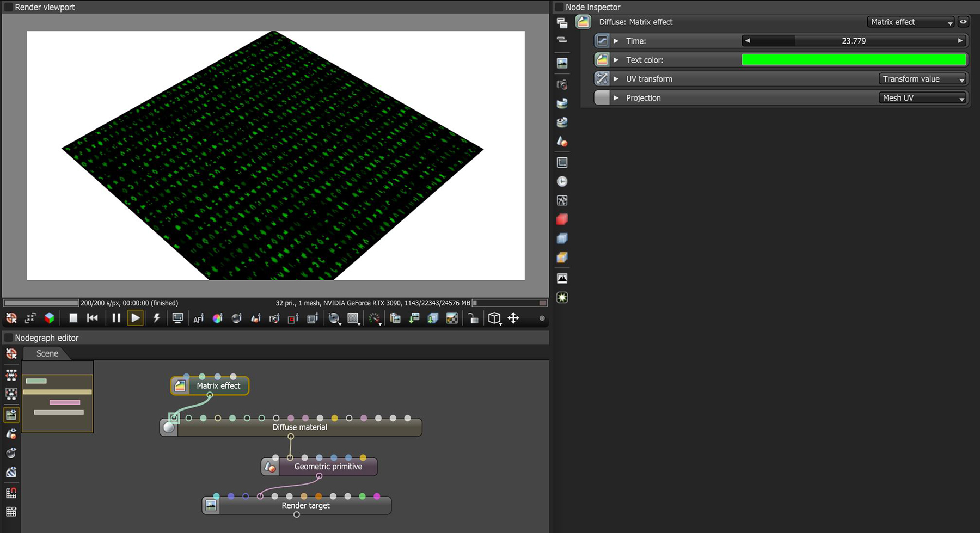Select the red render region picker tool
Viewport: 980px width, 533px height.
point(293,318)
